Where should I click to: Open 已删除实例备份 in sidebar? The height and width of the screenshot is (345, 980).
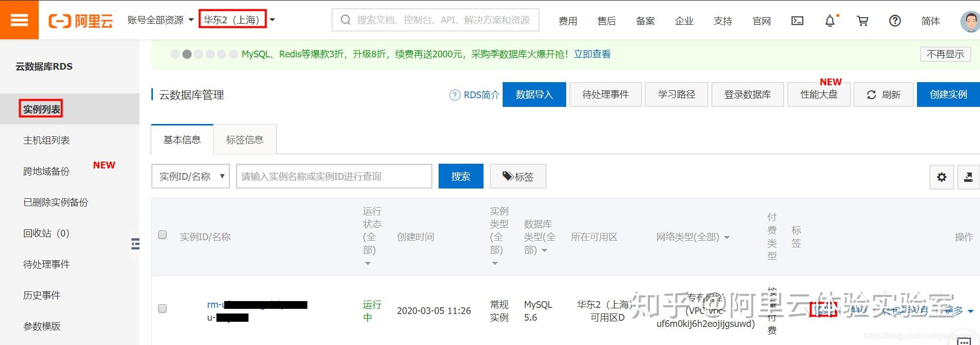click(56, 202)
